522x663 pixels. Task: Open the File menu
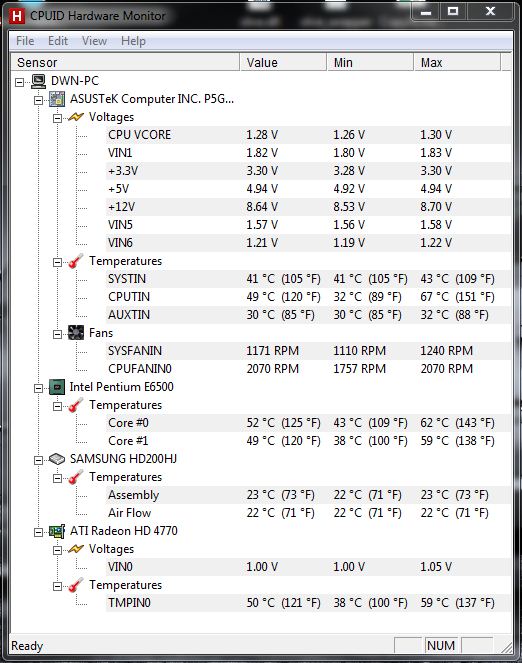(x=25, y=41)
